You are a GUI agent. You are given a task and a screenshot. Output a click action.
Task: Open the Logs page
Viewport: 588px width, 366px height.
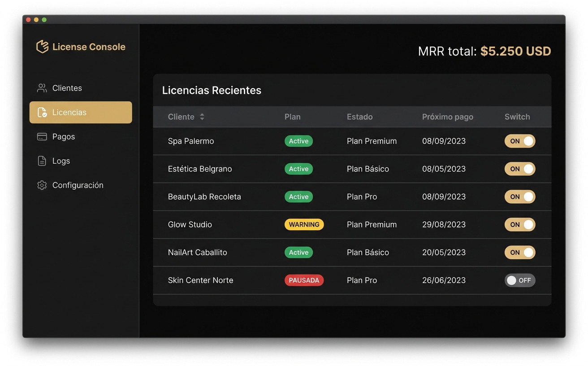81,161
